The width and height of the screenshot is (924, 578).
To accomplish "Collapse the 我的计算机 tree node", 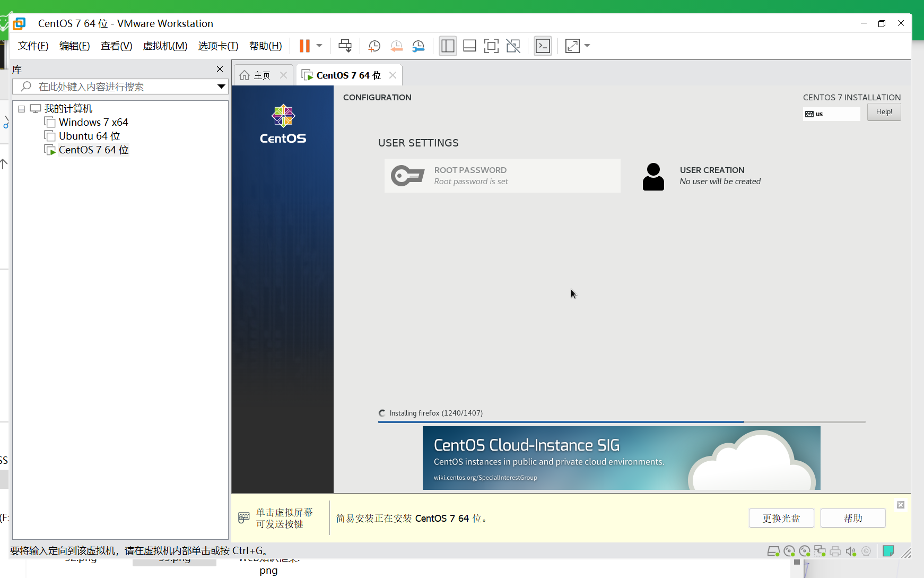I will pyautogui.click(x=22, y=109).
